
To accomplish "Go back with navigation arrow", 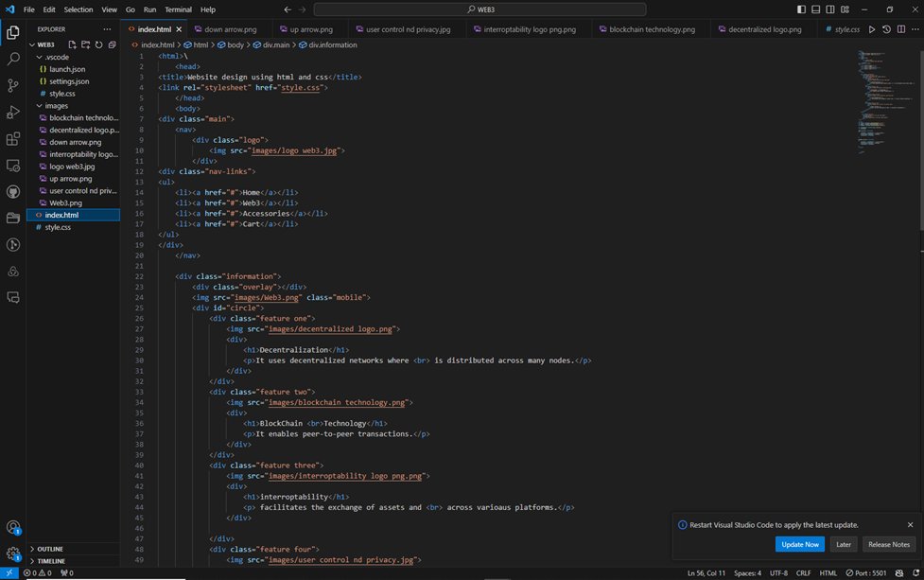I will tap(288, 9).
